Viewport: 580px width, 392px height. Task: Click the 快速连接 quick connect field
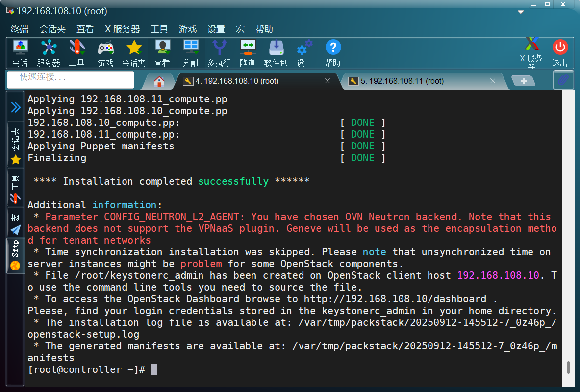(x=71, y=79)
